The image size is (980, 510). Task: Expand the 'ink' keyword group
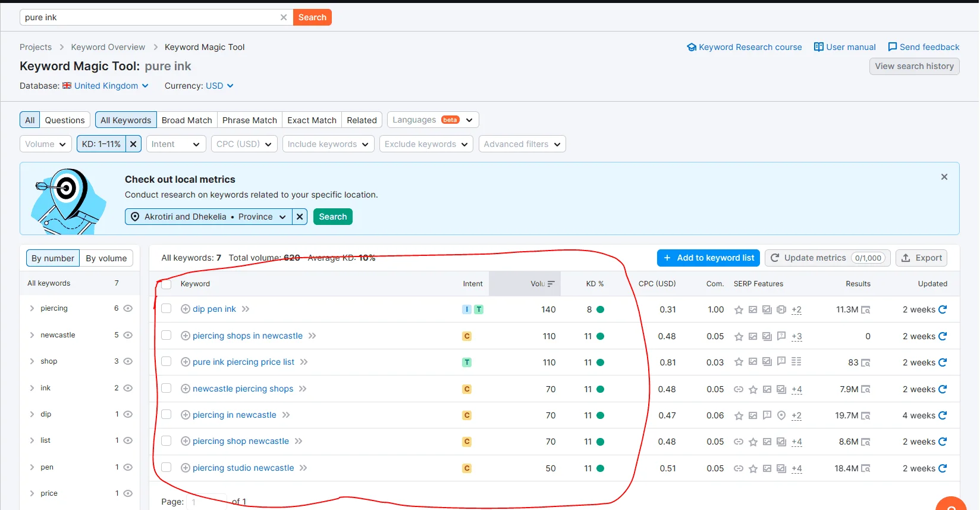[x=32, y=388]
